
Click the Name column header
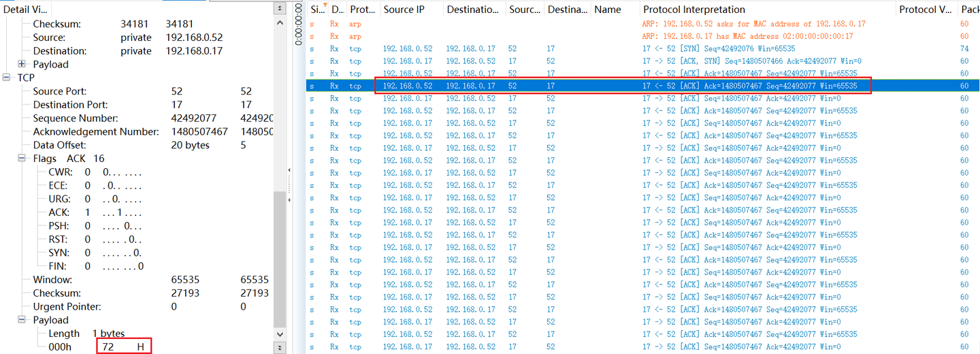(x=615, y=10)
